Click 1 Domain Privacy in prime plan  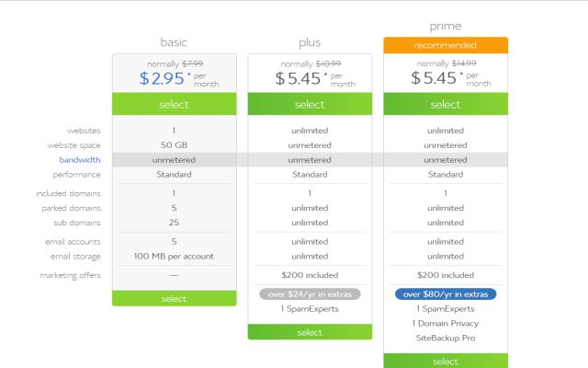[446, 323]
